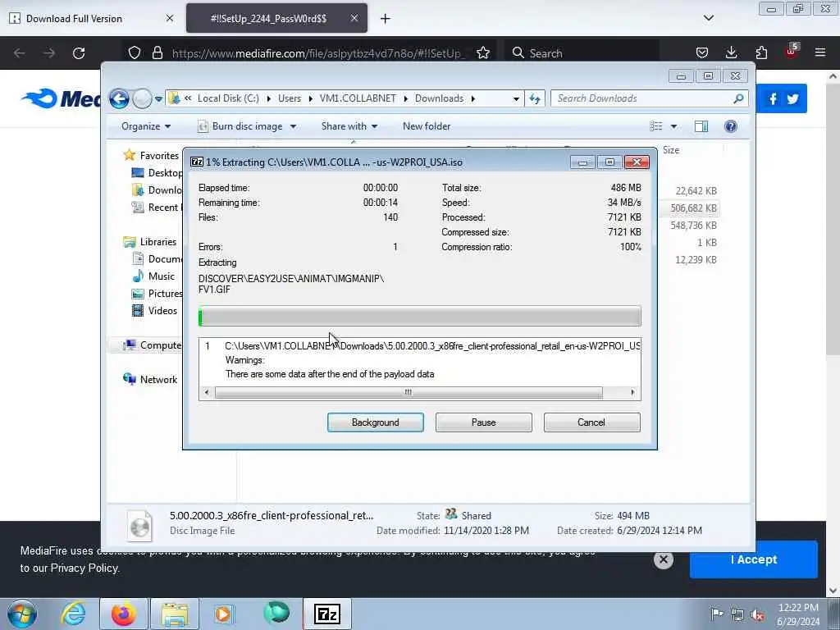Click Firefox icon in taskbar
The width and height of the screenshot is (840, 630).
tap(123, 614)
